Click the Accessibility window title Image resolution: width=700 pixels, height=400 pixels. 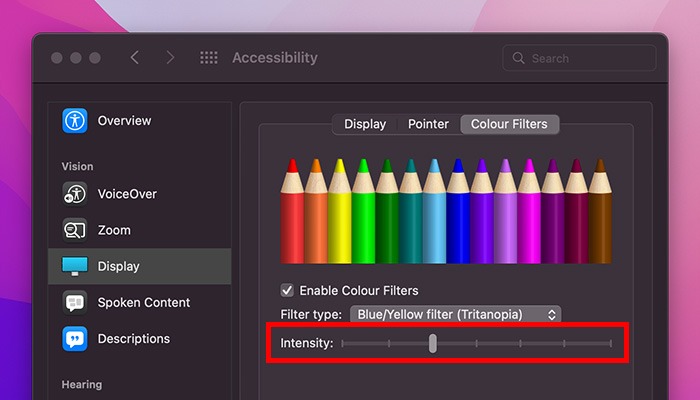[275, 58]
